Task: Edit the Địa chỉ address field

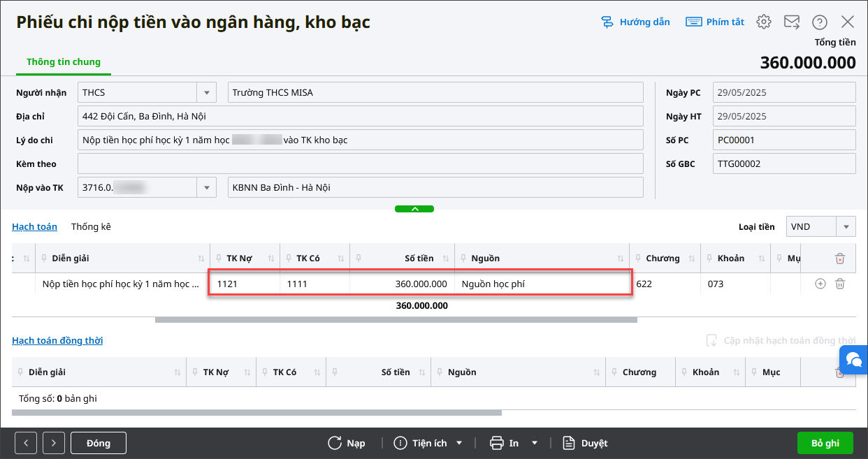Action: point(361,117)
